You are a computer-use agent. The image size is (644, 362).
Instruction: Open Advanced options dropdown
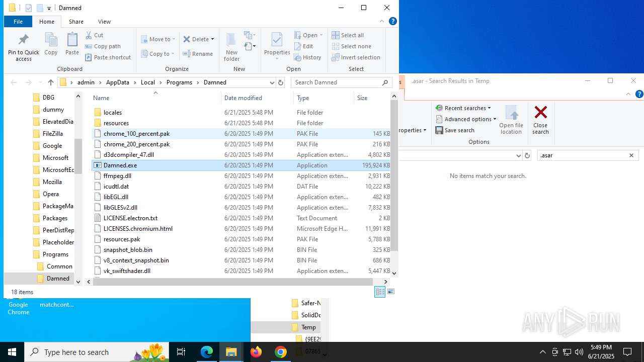click(x=466, y=119)
